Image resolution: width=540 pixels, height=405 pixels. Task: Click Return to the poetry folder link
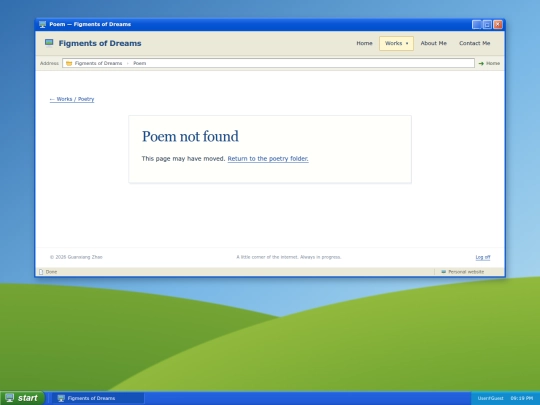[268, 159]
